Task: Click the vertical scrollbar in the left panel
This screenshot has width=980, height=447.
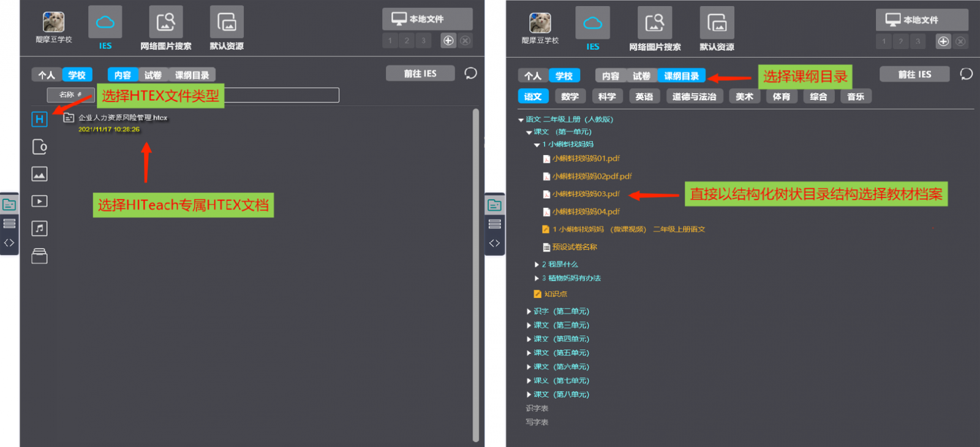Action: coord(475,275)
